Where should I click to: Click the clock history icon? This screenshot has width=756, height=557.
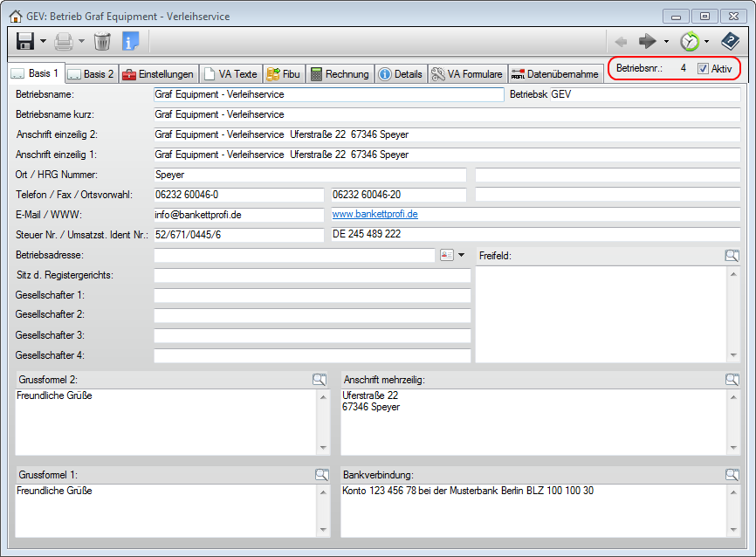690,41
